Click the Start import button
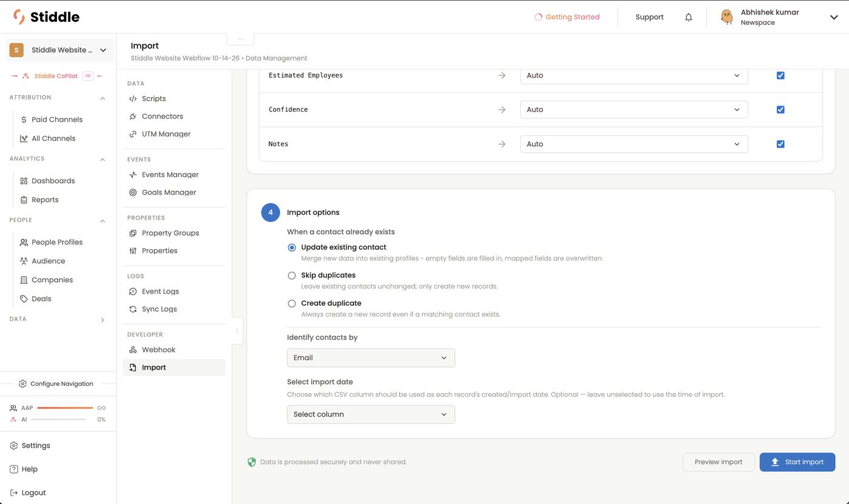 (x=797, y=462)
